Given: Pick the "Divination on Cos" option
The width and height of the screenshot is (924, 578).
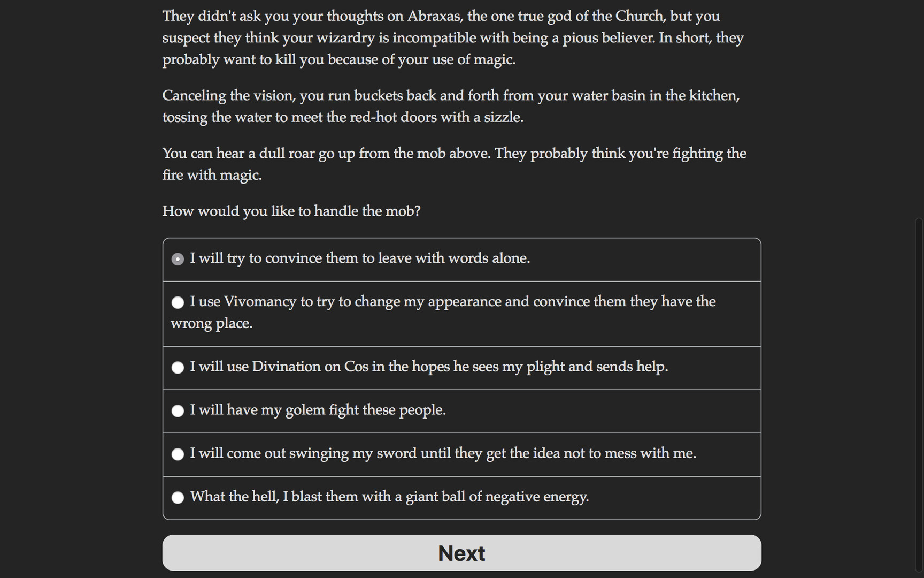Looking at the screenshot, I should point(177,368).
